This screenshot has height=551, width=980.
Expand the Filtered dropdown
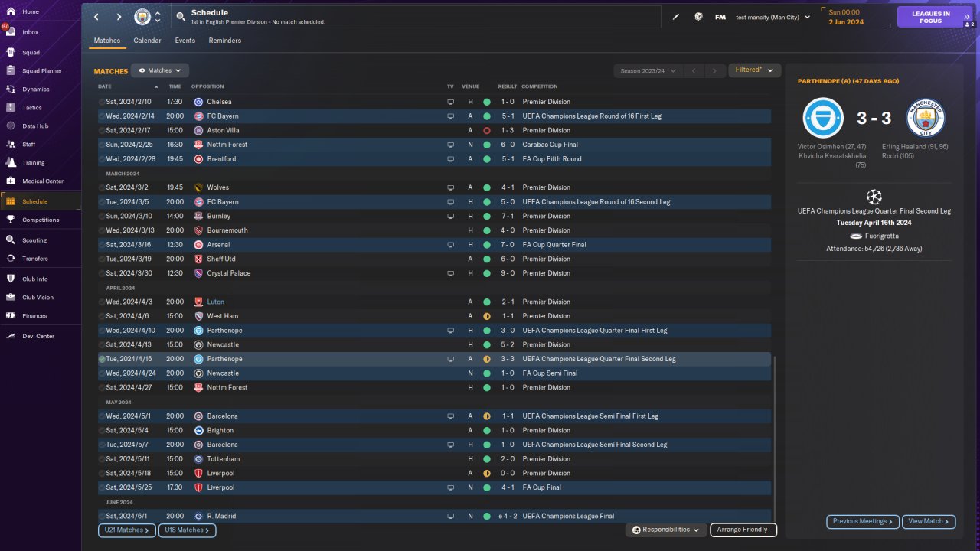754,70
